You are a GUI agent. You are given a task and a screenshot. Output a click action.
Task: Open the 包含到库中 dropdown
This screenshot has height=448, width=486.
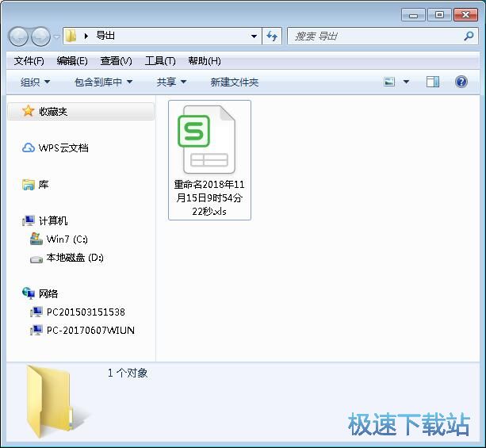point(104,82)
